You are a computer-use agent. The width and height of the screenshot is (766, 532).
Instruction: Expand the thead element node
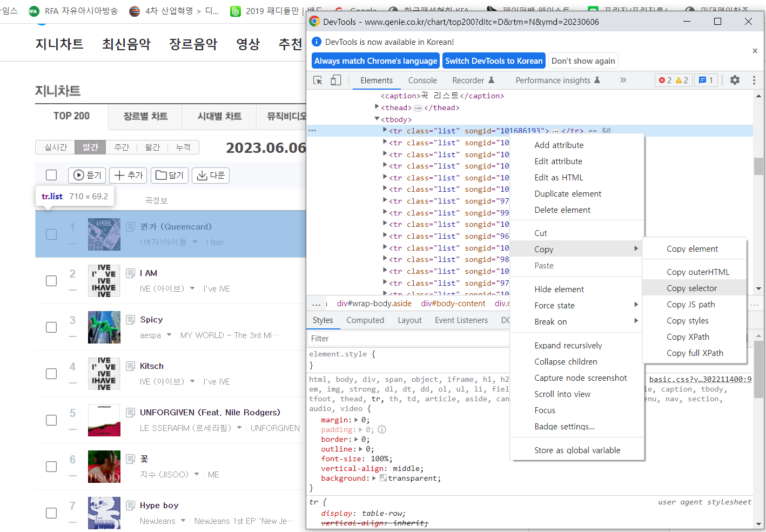377,107
